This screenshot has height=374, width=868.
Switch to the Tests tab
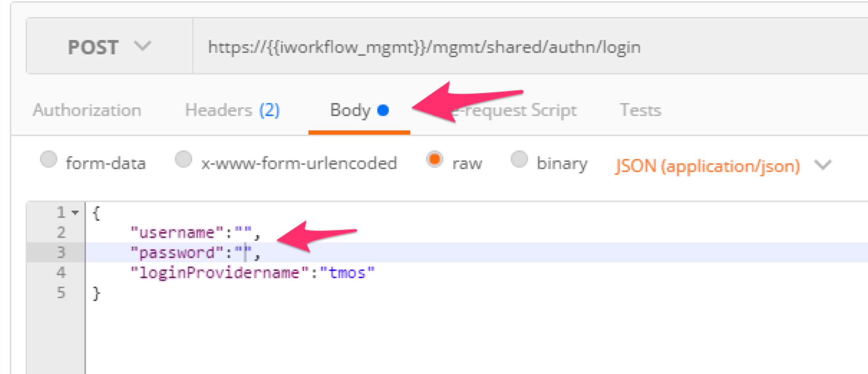tap(640, 110)
